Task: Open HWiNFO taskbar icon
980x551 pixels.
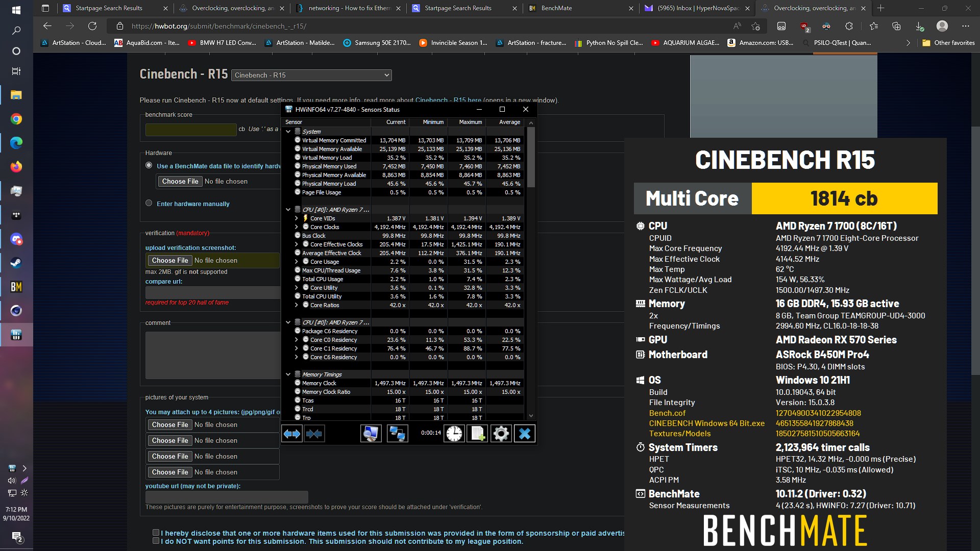Action: (x=16, y=335)
